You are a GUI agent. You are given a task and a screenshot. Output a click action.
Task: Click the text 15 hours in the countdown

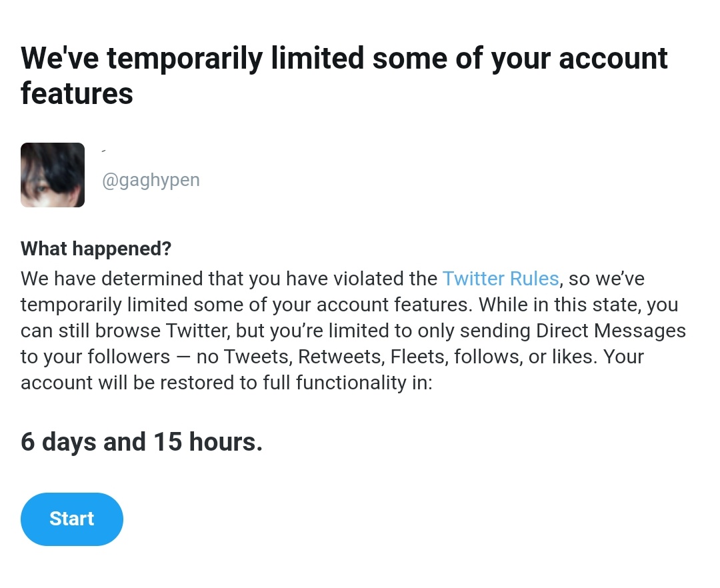tap(207, 441)
